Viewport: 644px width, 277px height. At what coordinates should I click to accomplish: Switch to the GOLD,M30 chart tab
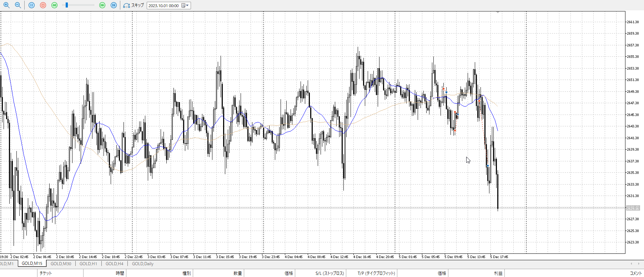point(61,264)
